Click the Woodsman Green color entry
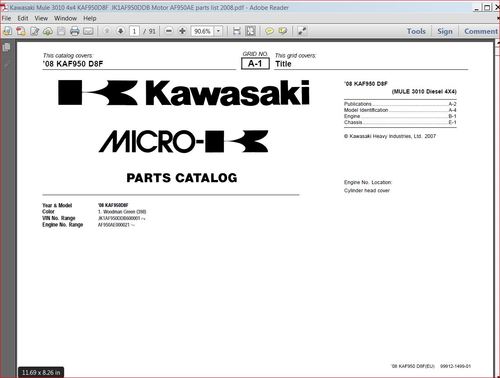Viewport: 500px width, 378px height. [x=122, y=212]
